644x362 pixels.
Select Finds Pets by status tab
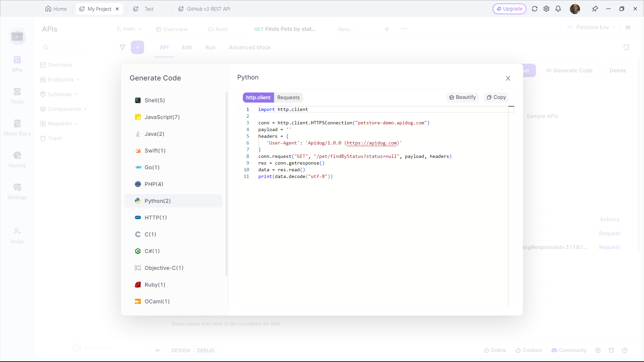[x=285, y=29]
